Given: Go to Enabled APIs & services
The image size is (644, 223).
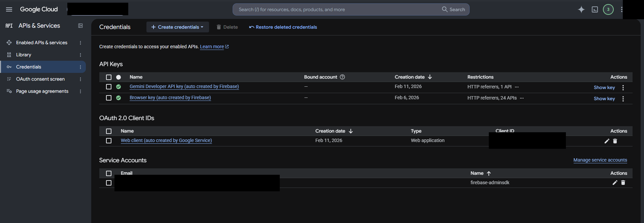Looking at the screenshot, I should point(42,43).
